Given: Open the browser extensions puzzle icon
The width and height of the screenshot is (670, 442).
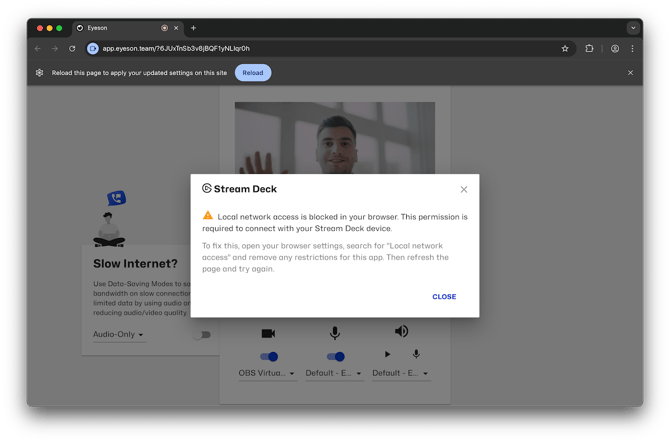Looking at the screenshot, I should click(589, 48).
